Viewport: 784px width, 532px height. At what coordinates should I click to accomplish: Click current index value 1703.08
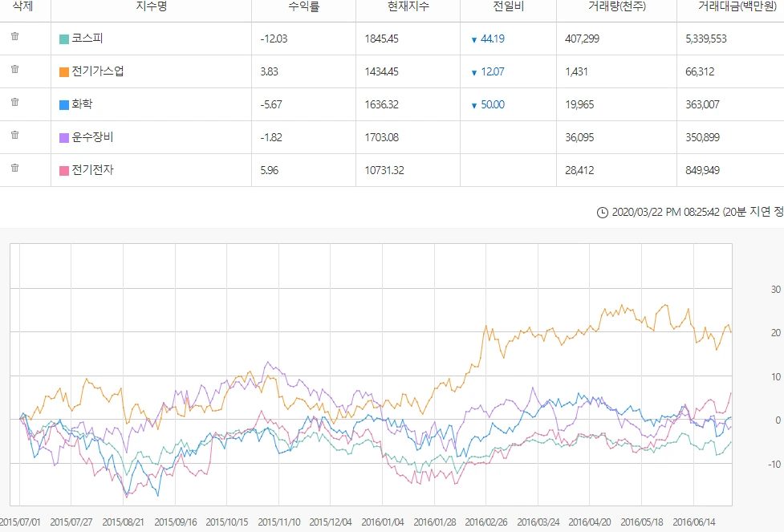(381, 138)
